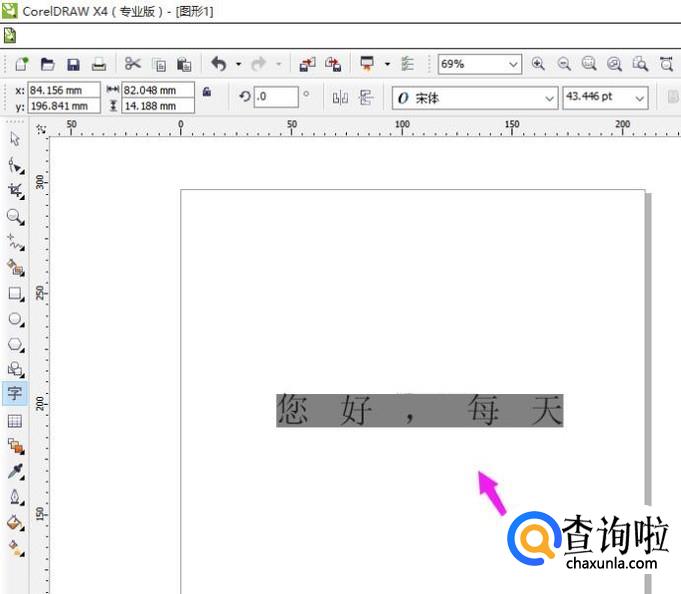Click the Cut scissors icon
Image resolution: width=681 pixels, height=594 pixels.
[132, 64]
